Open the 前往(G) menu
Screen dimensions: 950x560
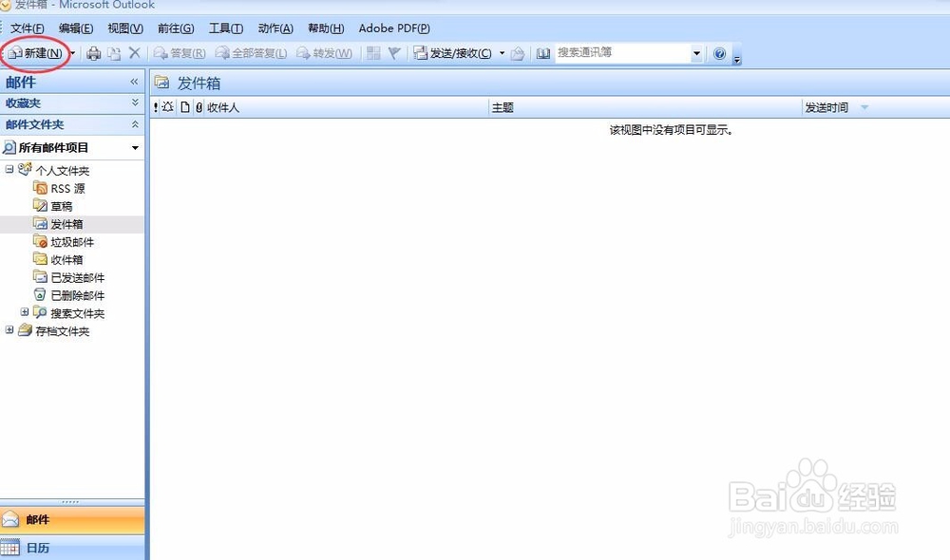click(176, 28)
